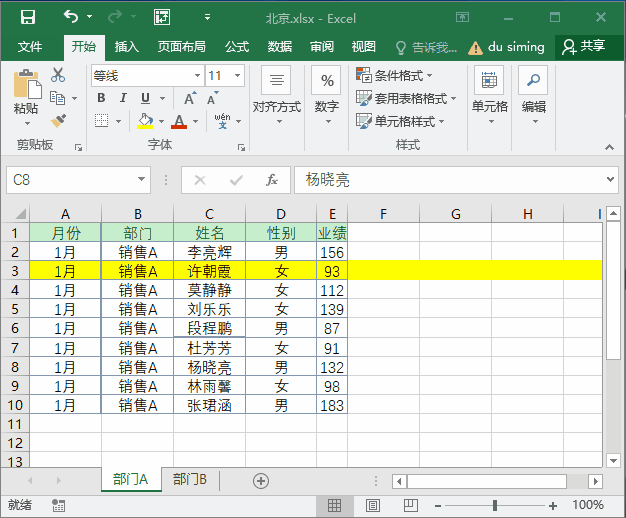Click the zoom slider handle
626x518 pixels.
click(495, 506)
